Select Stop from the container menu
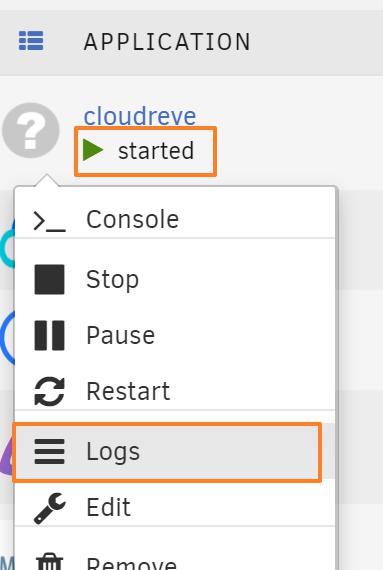This screenshot has height=570, width=383. point(174,279)
